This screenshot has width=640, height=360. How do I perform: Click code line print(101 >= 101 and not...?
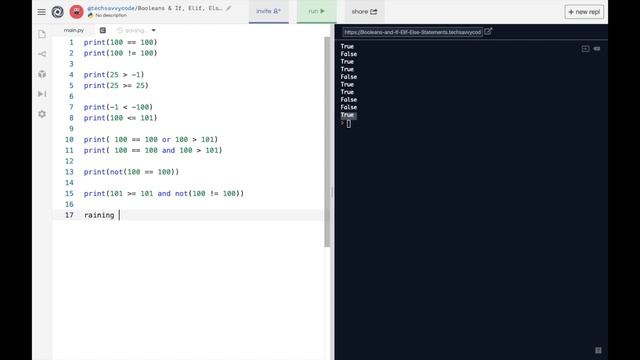pos(164,193)
